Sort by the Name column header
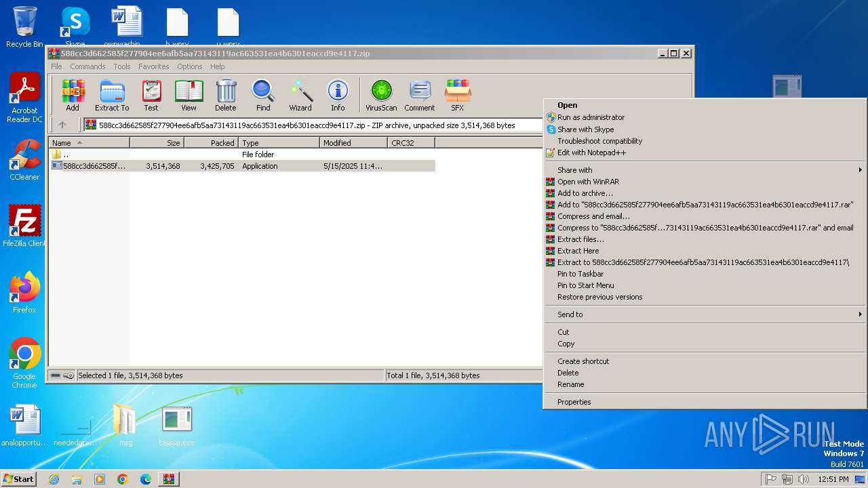868x488 pixels. point(89,143)
